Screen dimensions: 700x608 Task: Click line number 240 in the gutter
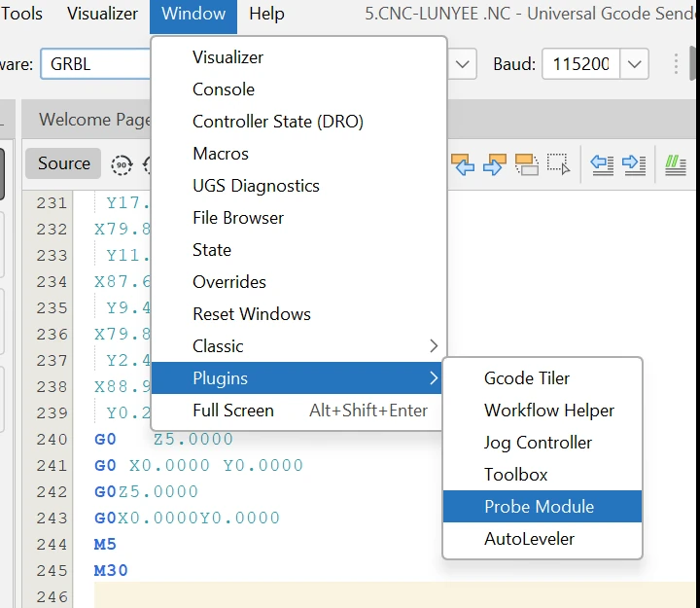[x=52, y=439]
